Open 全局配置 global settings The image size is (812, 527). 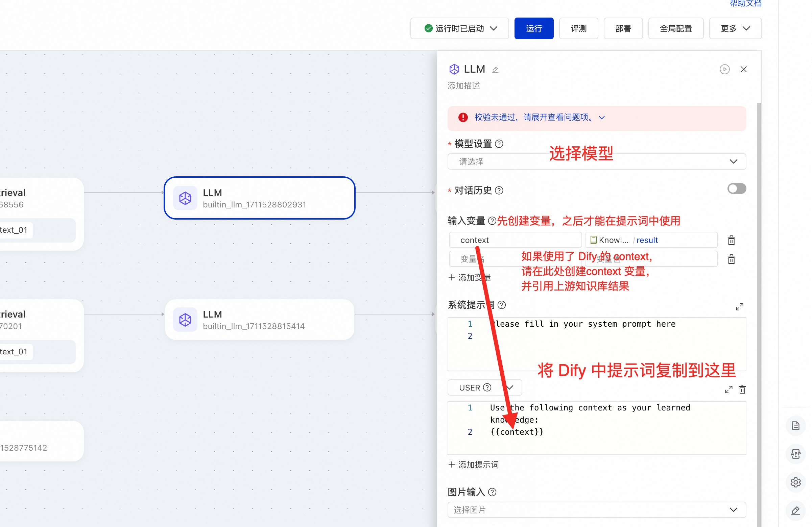675,28
